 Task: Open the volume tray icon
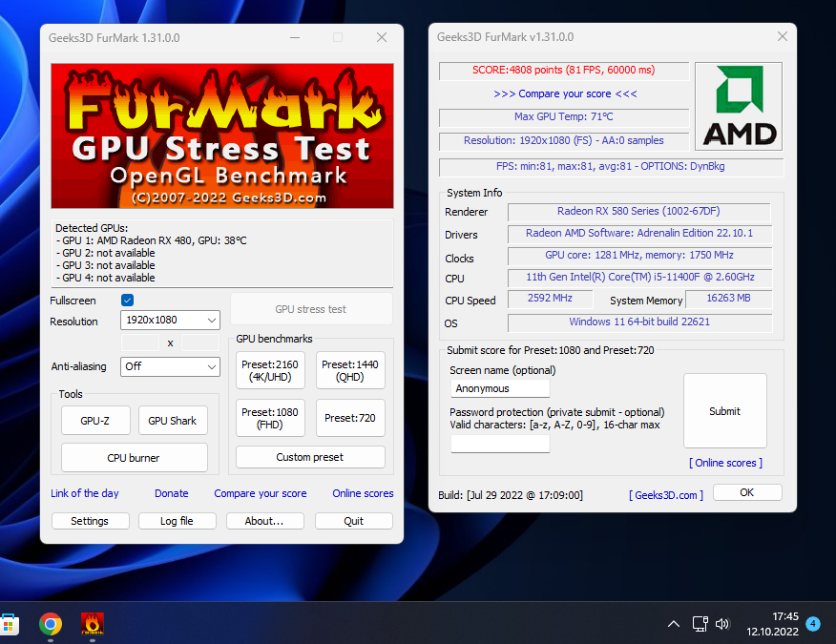(x=722, y=624)
